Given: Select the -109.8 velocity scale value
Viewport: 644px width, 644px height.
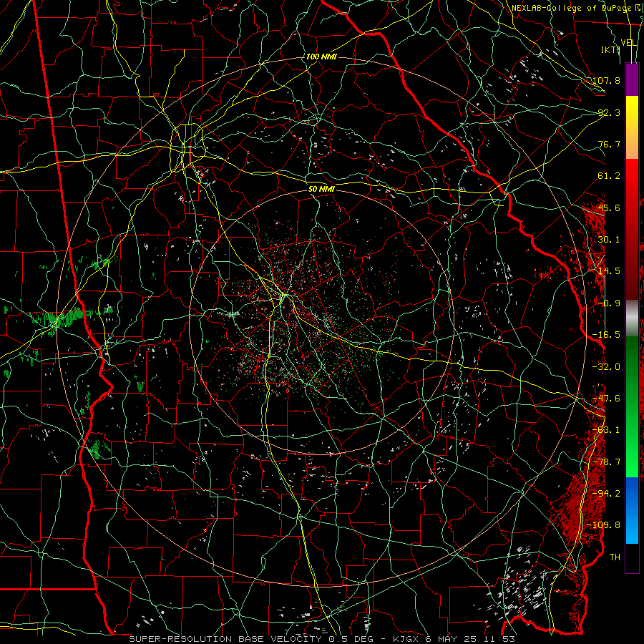Looking at the screenshot, I should (x=604, y=525).
